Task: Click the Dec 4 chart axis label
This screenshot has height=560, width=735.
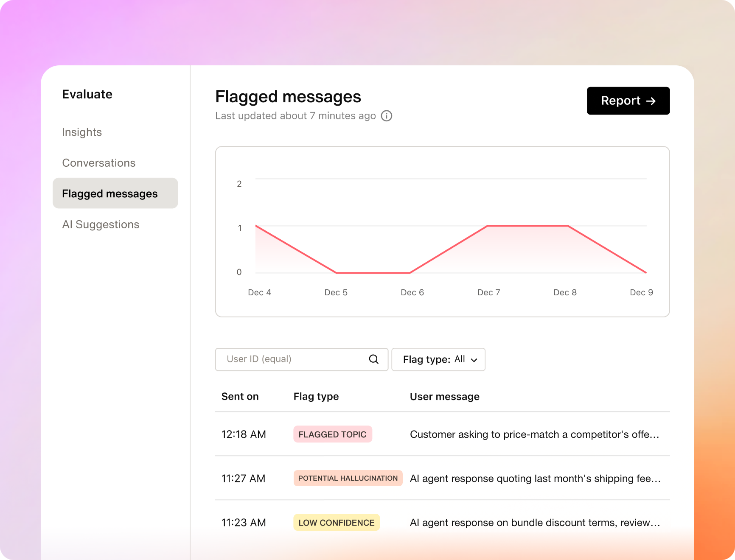Action: click(x=259, y=292)
